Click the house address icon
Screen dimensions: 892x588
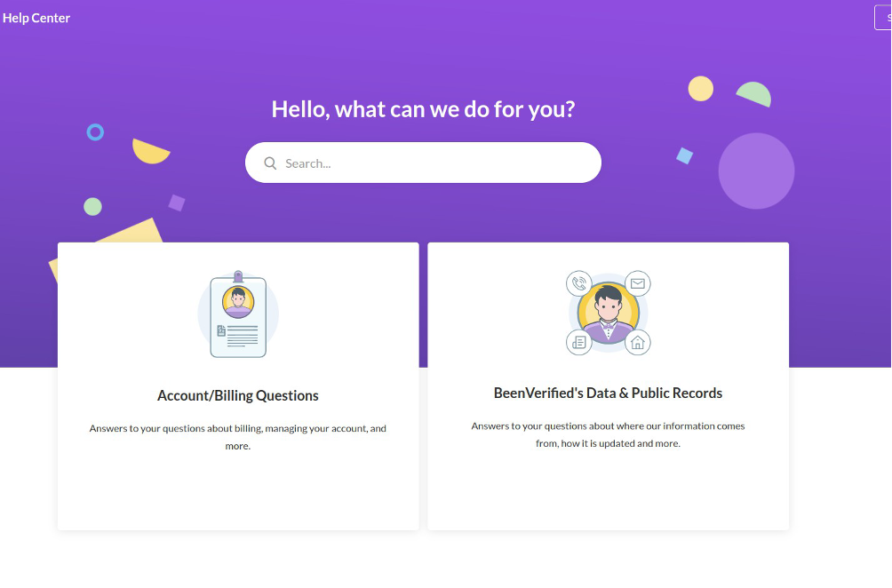pos(638,342)
